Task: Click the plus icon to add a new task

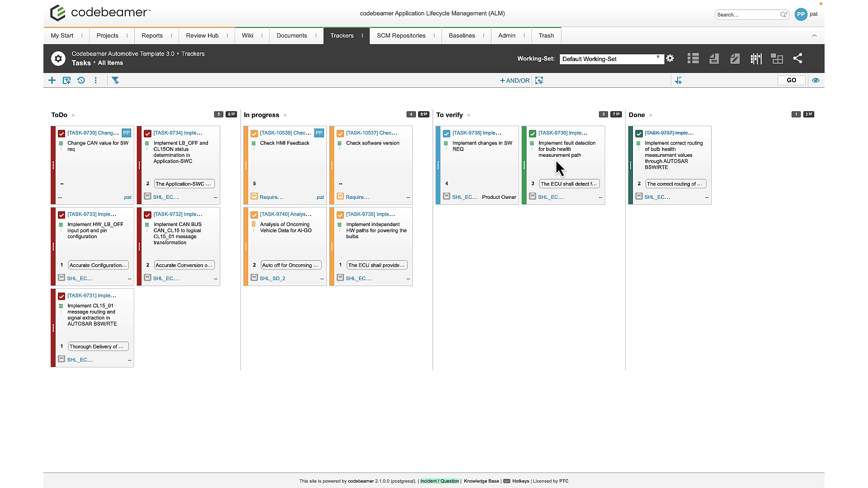Action: (x=52, y=80)
